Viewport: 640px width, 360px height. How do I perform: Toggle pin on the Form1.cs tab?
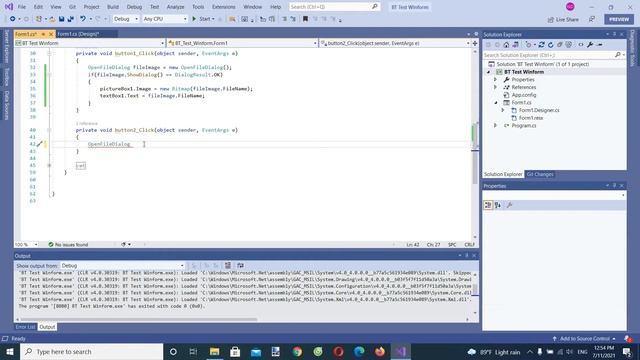(43, 34)
